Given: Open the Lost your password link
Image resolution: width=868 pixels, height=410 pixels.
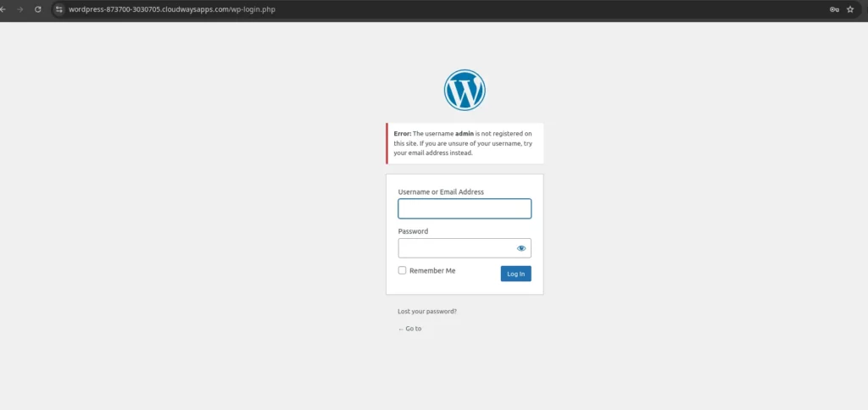Looking at the screenshot, I should click(427, 312).
